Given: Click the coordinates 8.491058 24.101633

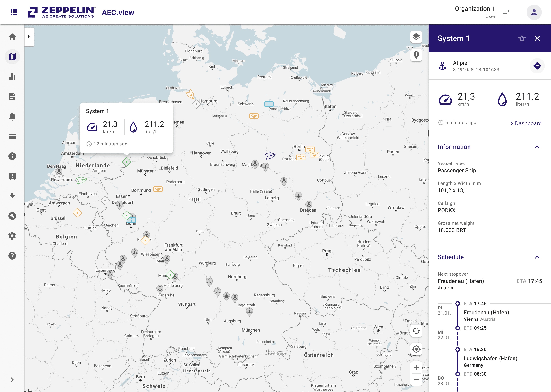Looking at the screenshot, I should pos(476,70).
